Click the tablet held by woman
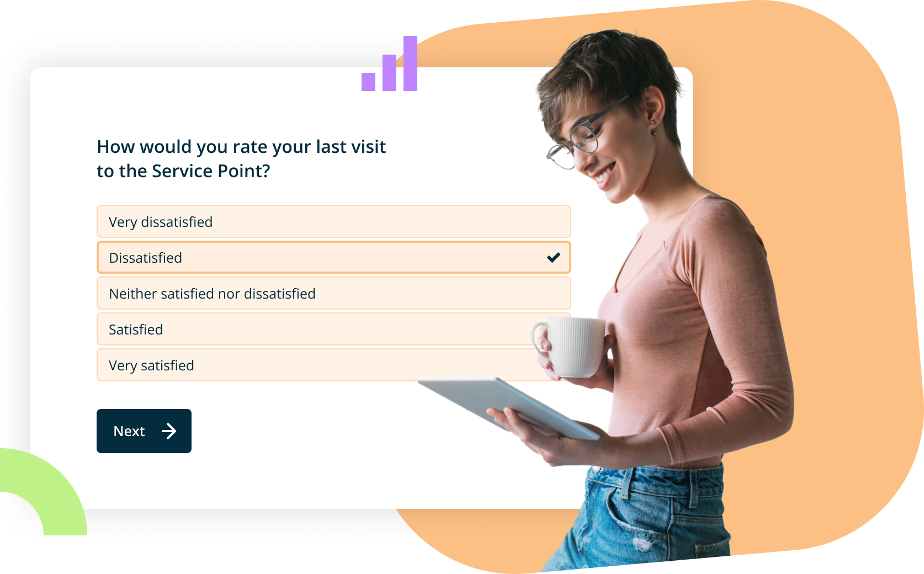 [508, 408]
